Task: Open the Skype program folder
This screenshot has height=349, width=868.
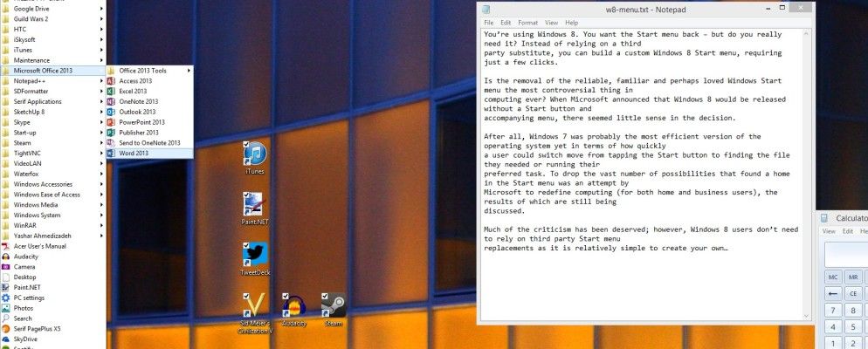Action: [52, 122]
